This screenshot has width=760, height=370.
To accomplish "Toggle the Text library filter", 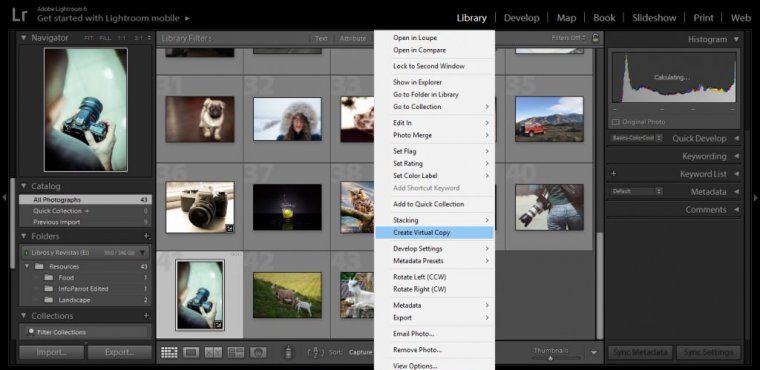I will coord(321,38).
